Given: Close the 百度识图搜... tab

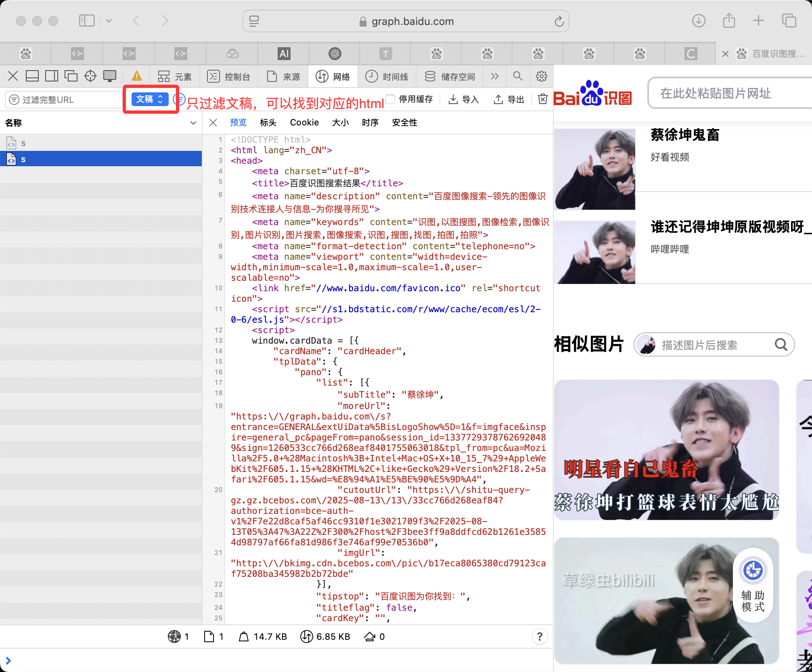Looking at the screenshot, I should coord(725,54).
